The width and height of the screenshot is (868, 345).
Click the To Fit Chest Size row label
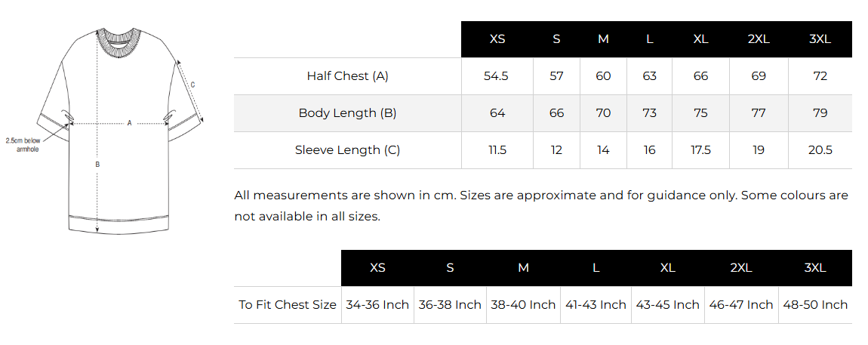pyautogui.click(x=288, y=305)
